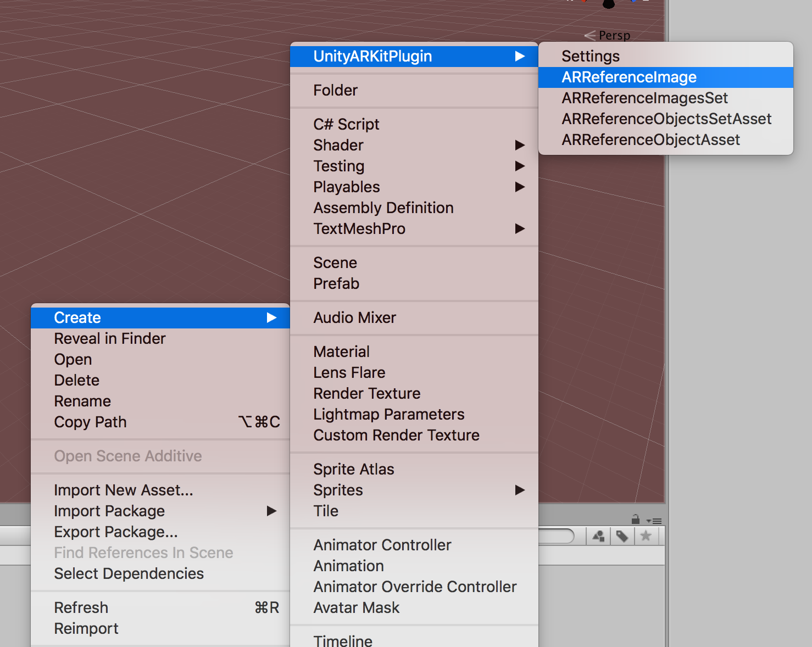Create a Lightmap Parameters asset
Screen dimensions: 812x647
414,414
